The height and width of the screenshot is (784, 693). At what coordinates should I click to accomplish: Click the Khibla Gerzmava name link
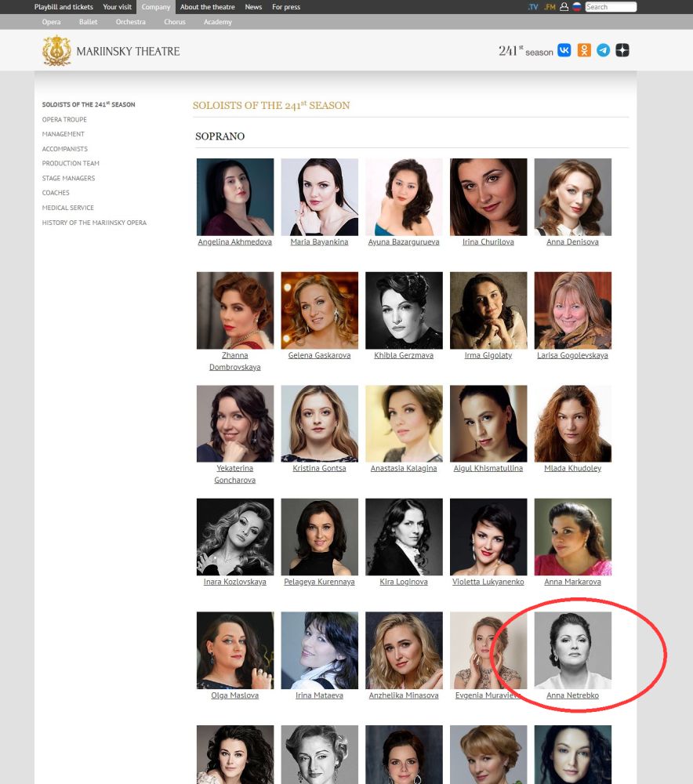[404, 355]
